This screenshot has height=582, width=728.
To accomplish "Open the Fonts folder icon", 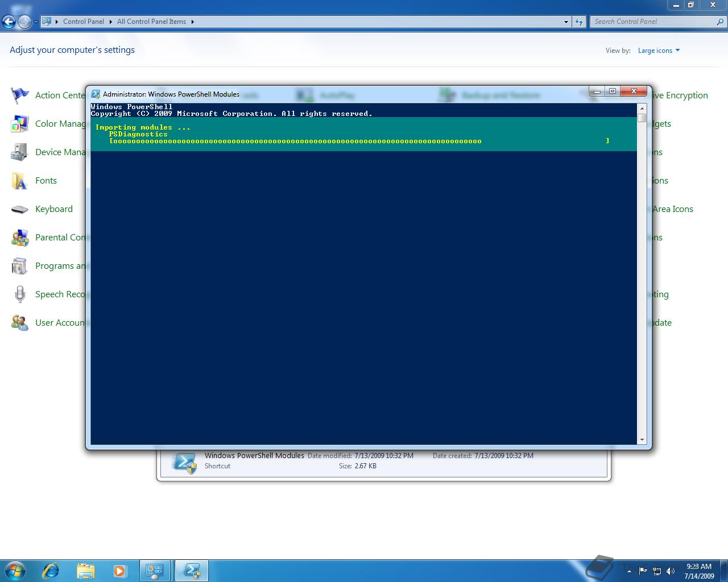I will [20, 181].
